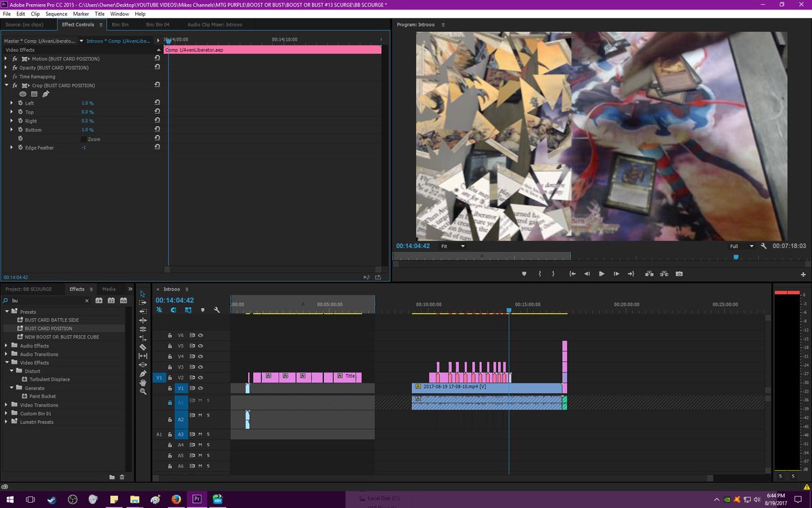Toggle linked selection in timeline

point(187,310)
